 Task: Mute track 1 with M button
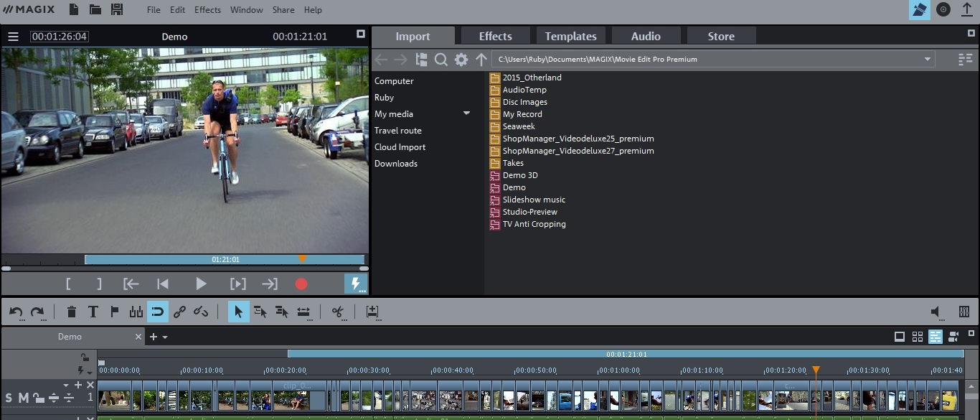(x=23, y=398)
